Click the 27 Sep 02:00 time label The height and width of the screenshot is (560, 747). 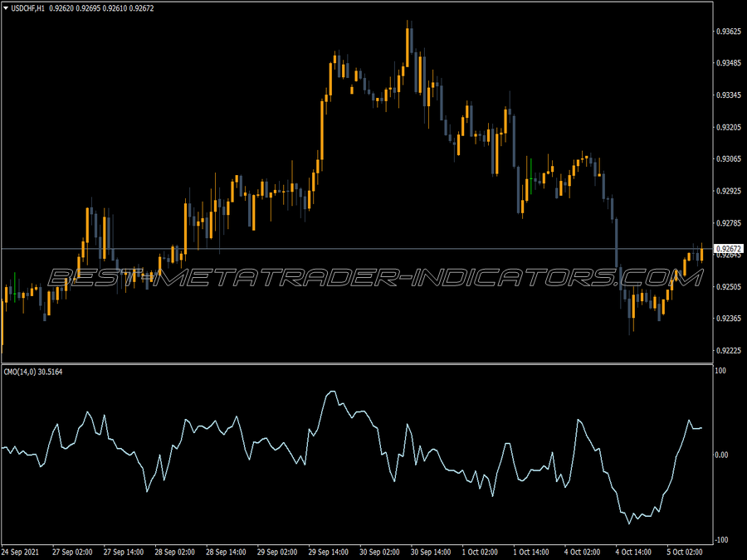[72, 552]
